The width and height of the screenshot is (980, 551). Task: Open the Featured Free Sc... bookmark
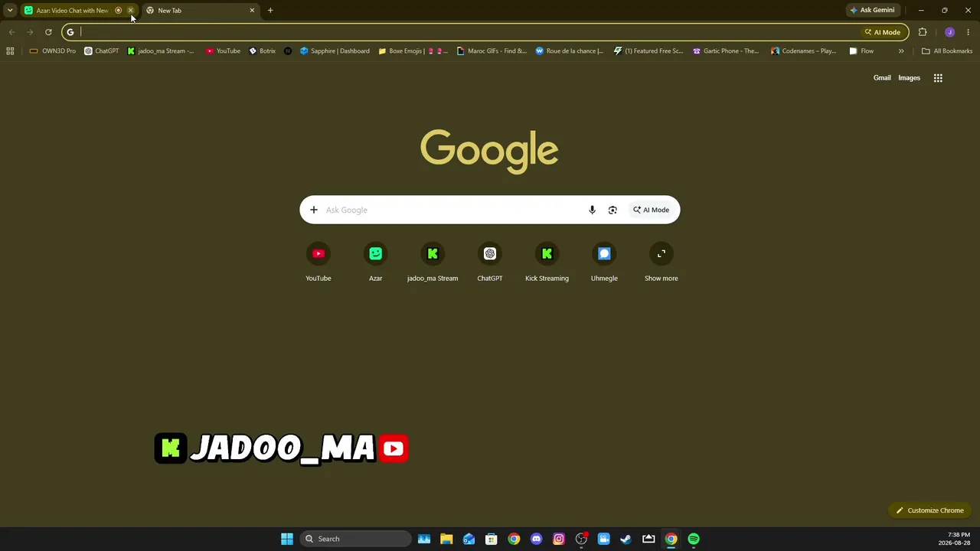[x=648, y=51]
